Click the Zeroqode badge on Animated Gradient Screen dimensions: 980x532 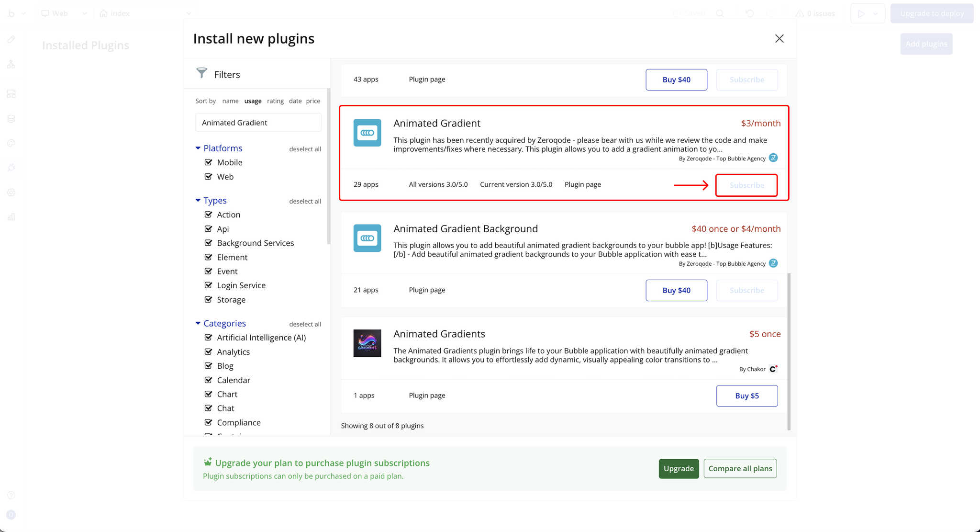click(x=773, y=158)
